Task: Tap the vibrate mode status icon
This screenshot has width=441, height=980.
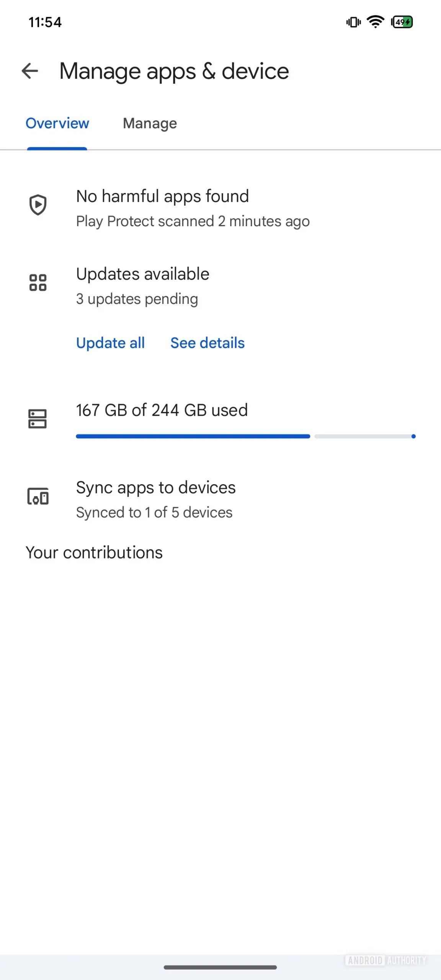Action: 353,22
